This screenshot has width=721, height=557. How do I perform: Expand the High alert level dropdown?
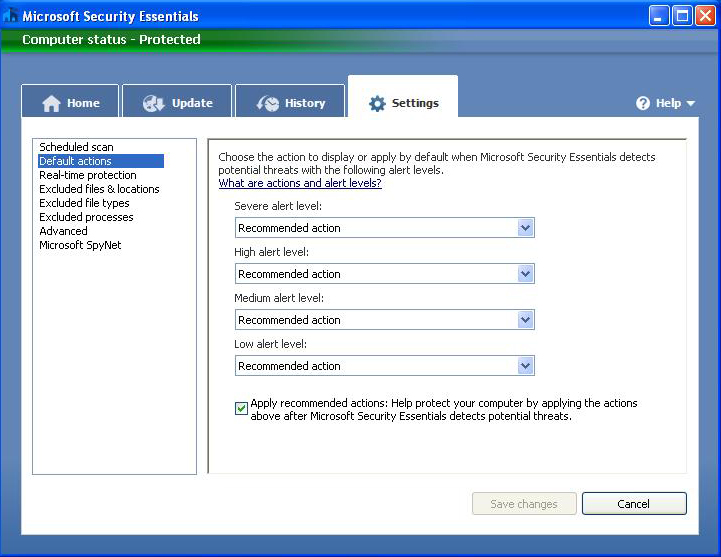[x=526, y=274]
